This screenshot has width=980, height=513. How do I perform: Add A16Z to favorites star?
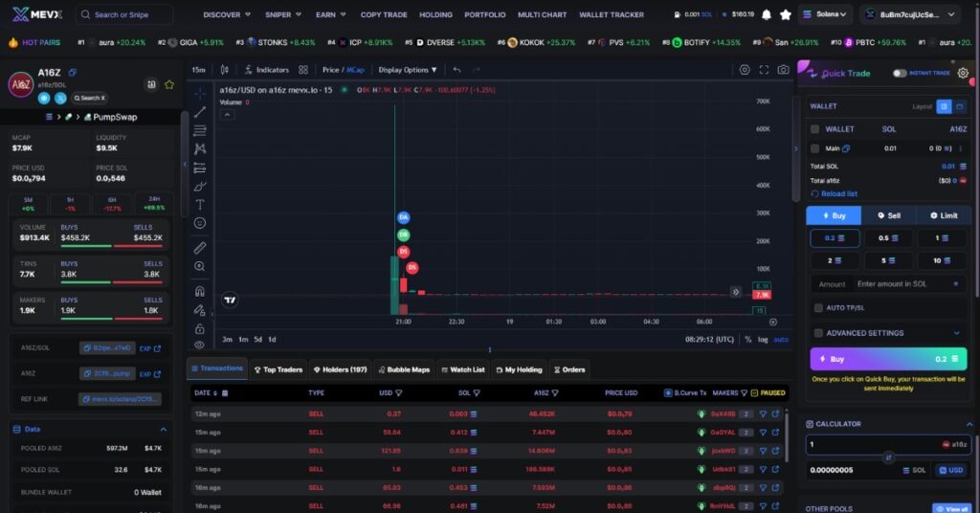click(169, 84)
